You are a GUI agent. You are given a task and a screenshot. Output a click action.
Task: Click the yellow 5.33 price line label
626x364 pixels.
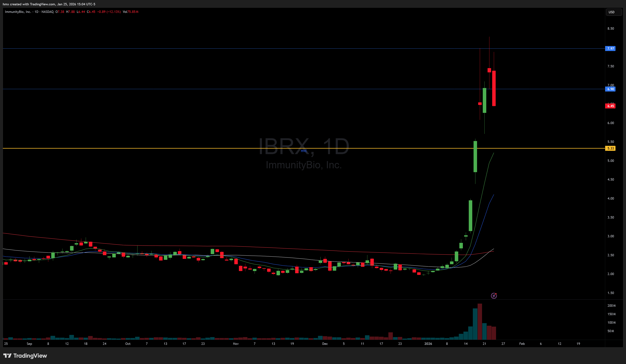[610, 148]
